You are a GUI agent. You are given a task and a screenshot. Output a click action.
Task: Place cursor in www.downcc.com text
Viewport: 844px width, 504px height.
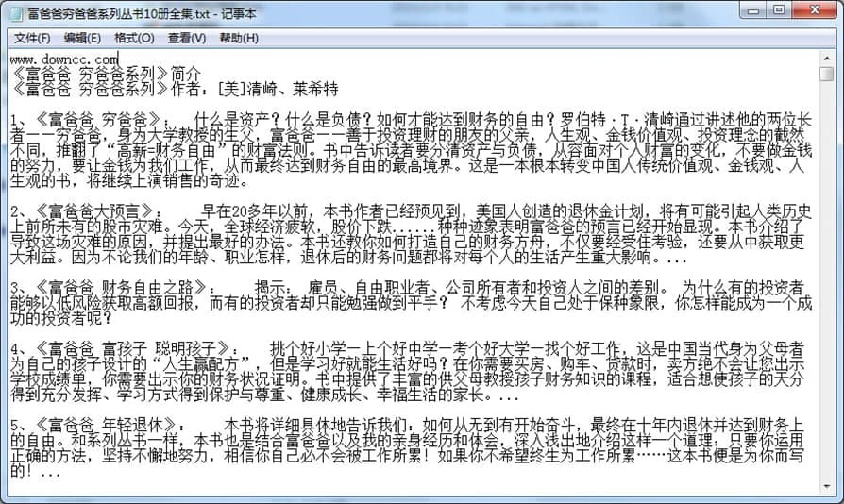point(64,59)
